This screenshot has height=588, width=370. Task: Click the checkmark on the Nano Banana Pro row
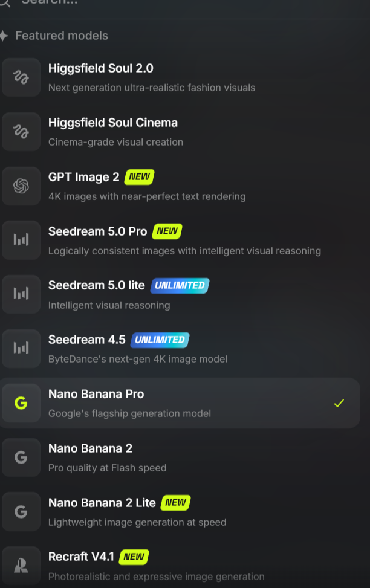coord(339,403)
